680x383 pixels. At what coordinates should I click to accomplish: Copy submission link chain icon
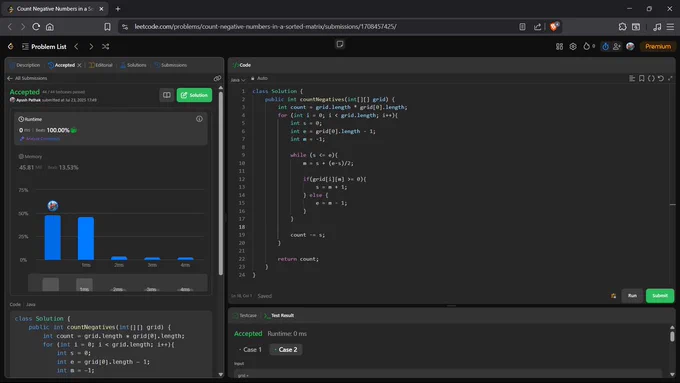(x=217, y=79)
